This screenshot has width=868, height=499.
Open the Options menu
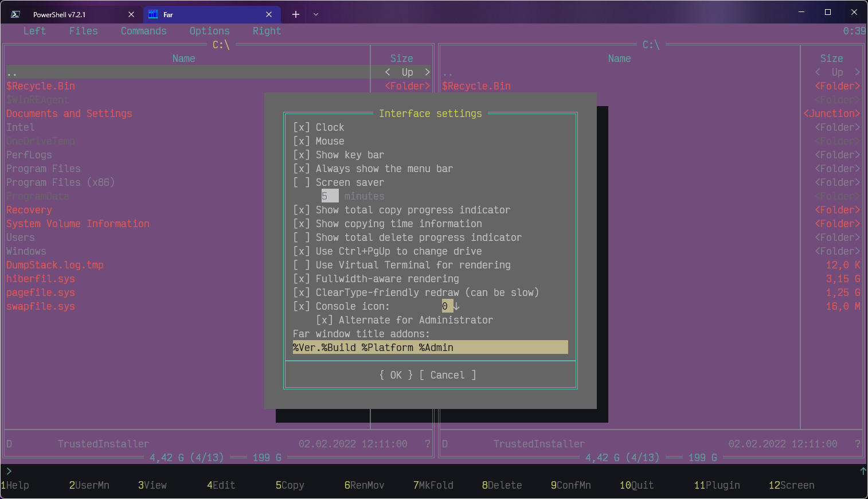click(210, 31)
